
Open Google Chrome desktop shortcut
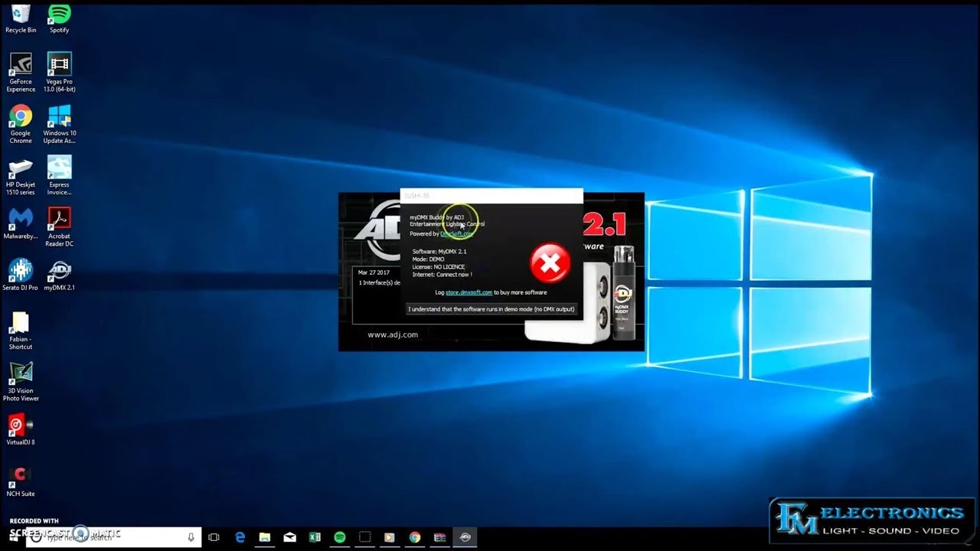pyautogui.click(x=21, y=124)
